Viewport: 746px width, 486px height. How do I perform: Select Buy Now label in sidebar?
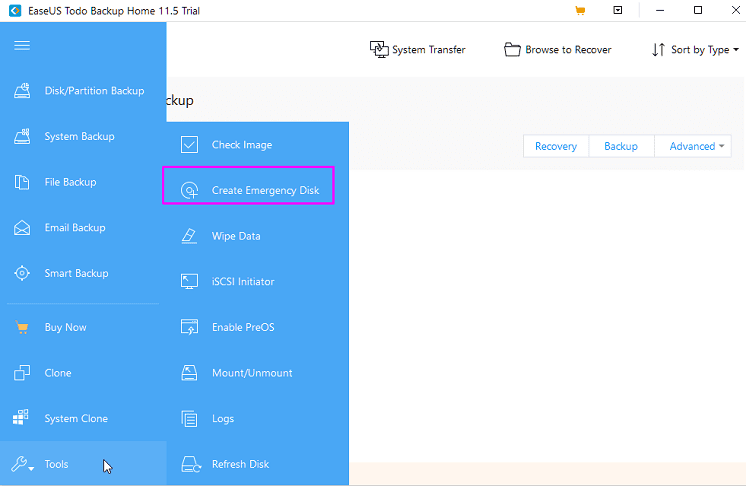click(66, 328)
